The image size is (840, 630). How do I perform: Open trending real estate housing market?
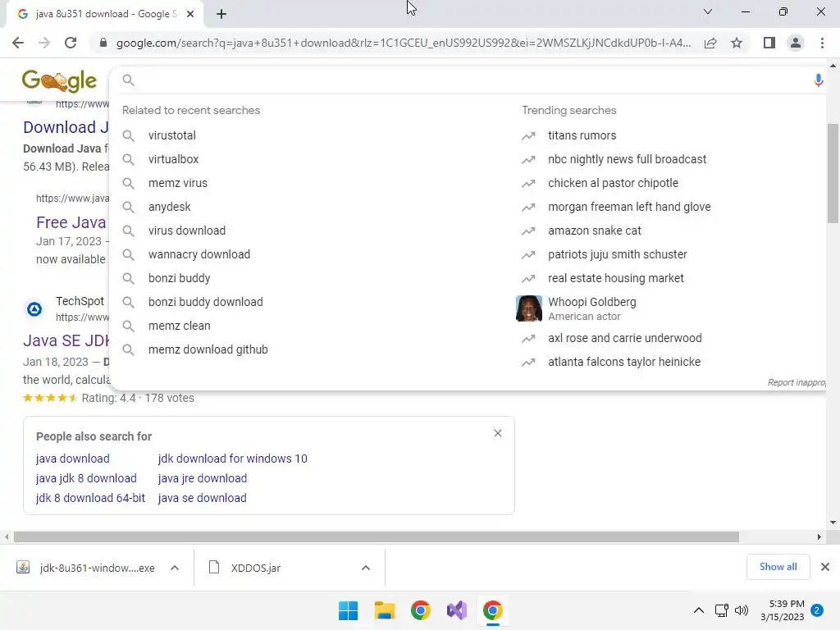(x=616, y=278)
